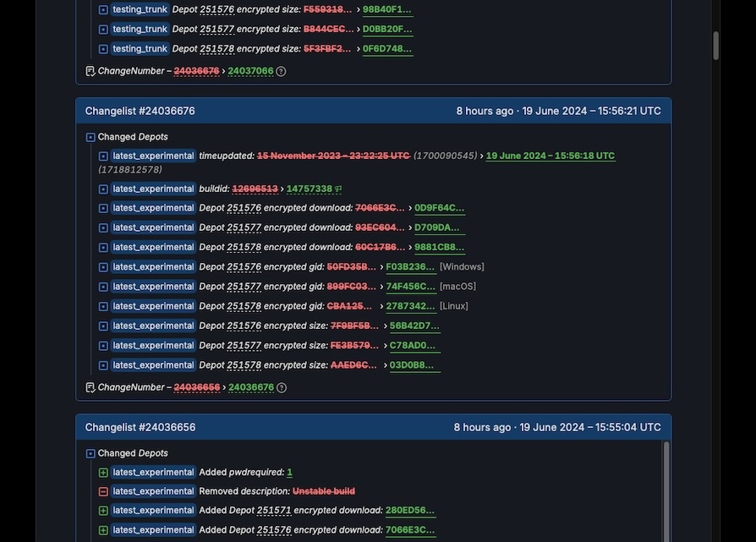
Task: Select the new buildid 14757338 link
Action: click(x=309, y=189)
